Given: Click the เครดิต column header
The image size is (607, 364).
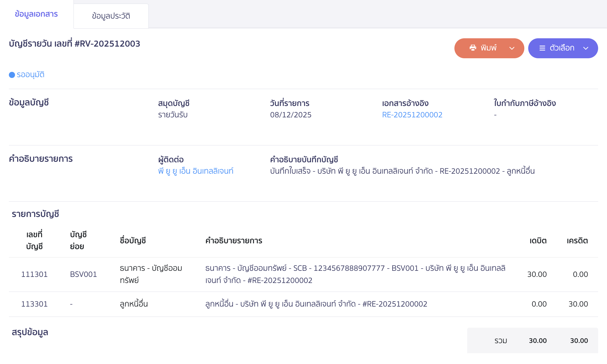Looking at the screenshot, I should coord(577,241).
